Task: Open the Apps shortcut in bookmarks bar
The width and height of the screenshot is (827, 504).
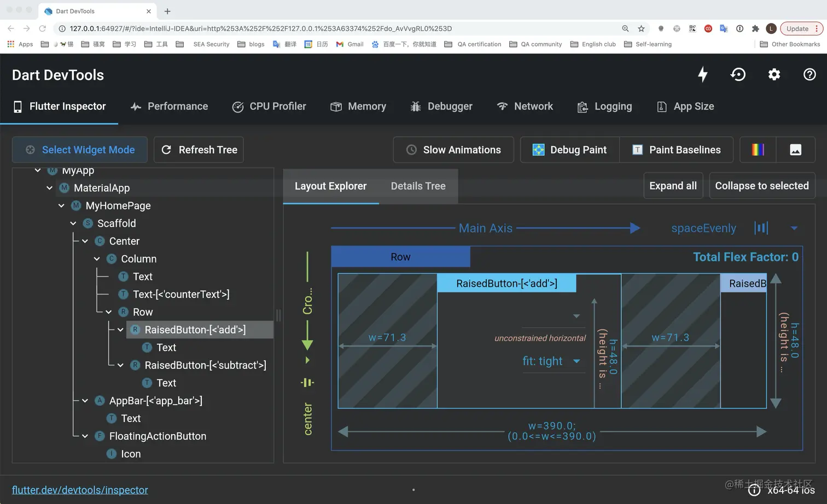Action: (20, 44)
